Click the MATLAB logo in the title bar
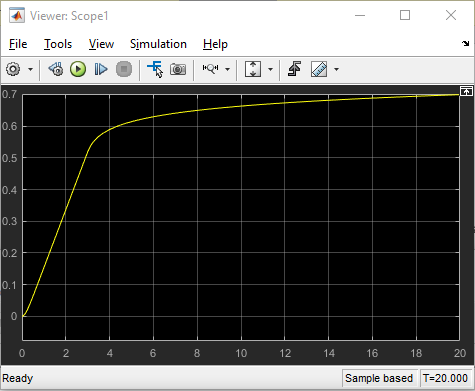Viewport: 475px width, 391px height. click(x=17, y=16)
